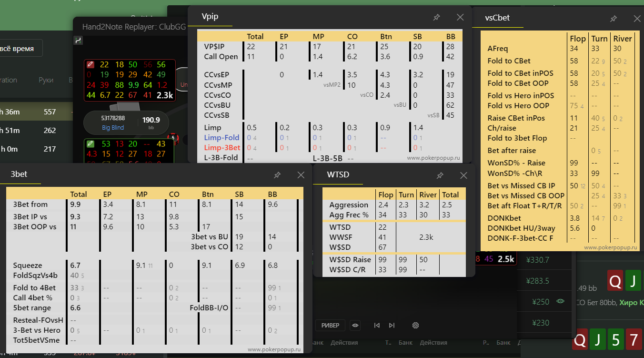Click the FoldBB-I/O label
The image size is (644, 358).
209,308
